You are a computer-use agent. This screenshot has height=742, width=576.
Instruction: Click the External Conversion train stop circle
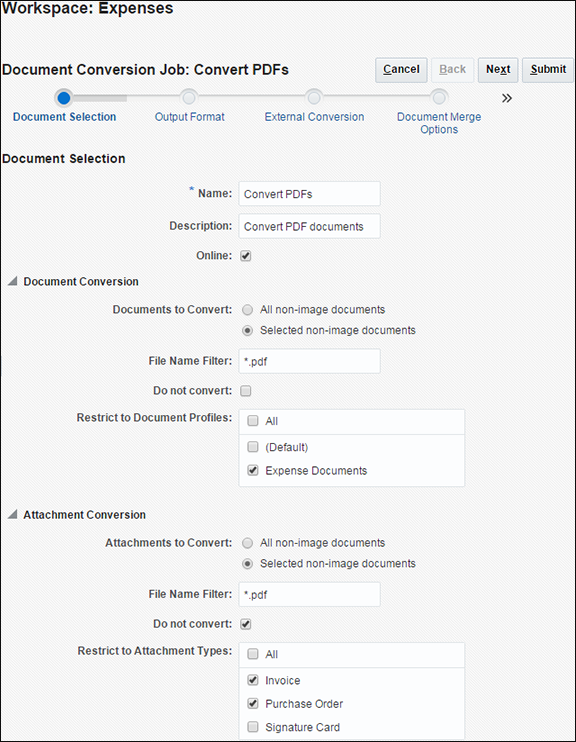314,98
